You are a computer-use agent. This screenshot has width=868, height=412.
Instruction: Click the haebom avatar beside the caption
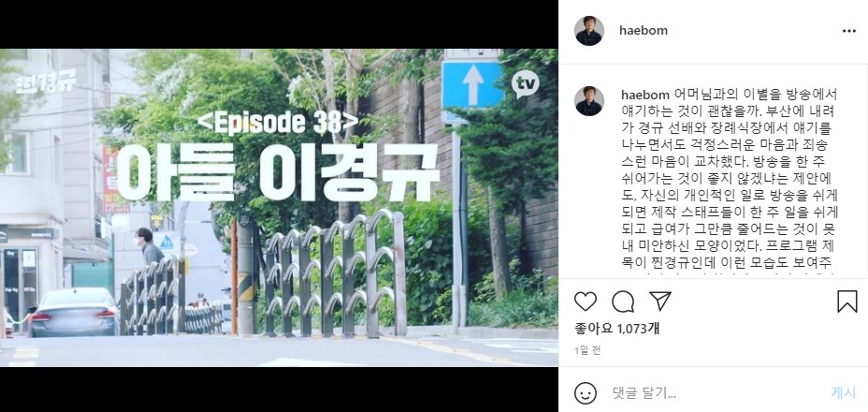pyautogui.click(x=589, y=101)
